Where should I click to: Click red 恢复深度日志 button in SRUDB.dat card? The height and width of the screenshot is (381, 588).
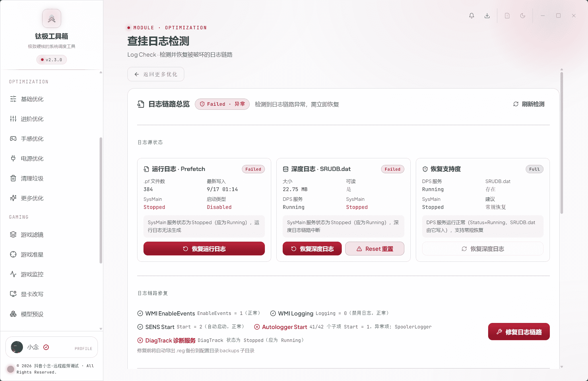pos(312,249)
